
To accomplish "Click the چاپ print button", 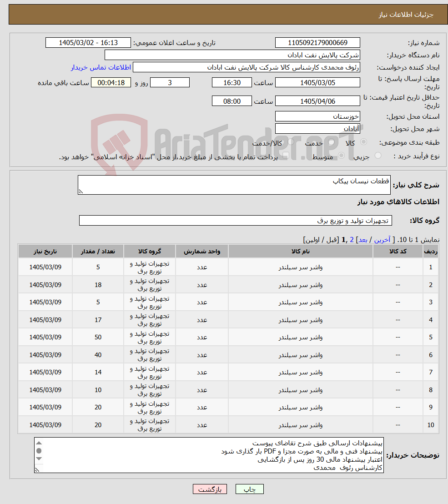I will coord(250,489).
